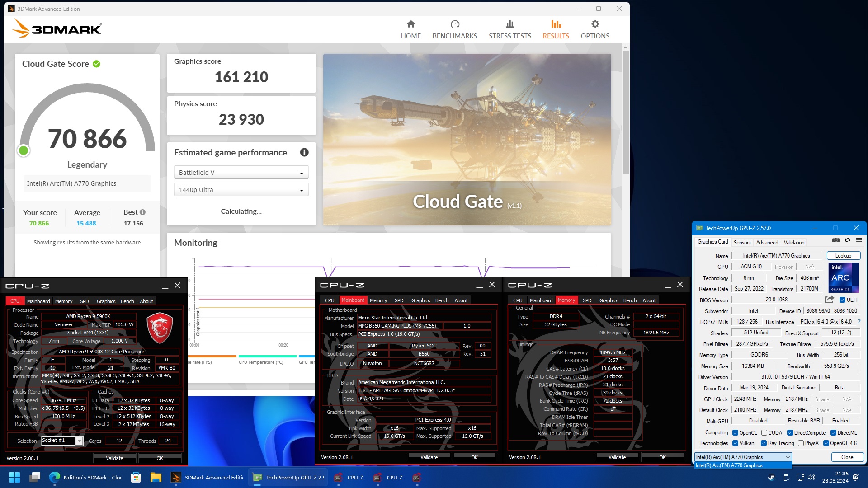
Task: Click the GPU-Z screenshot camera icon
Action: pos(836,240)
